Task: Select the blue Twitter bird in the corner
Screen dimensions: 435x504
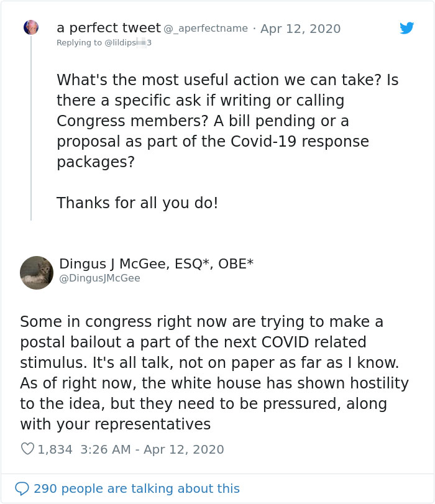Action: (407, 28)
